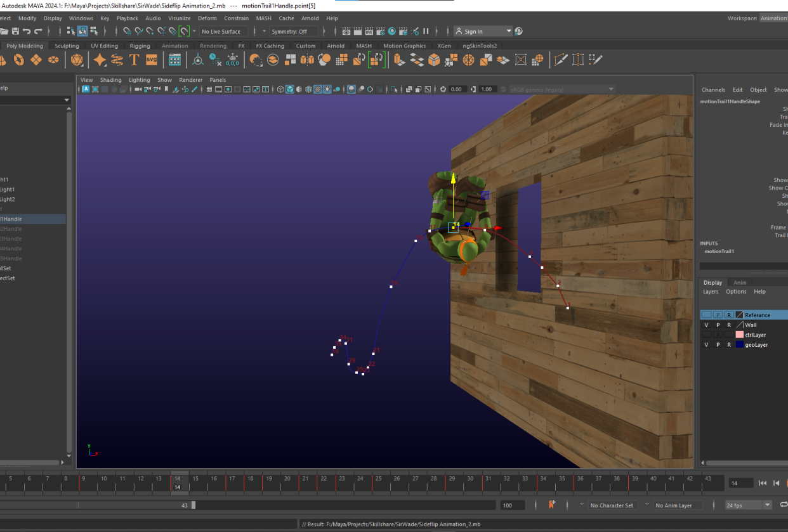This screenshot has width=788, height=532.
Task: Click the geoLayer dark blue color swatch
Action: [x=739, y=344]
